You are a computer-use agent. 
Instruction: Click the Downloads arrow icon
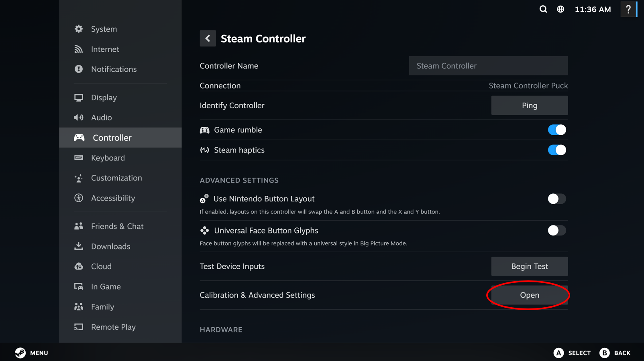(79, 246)
